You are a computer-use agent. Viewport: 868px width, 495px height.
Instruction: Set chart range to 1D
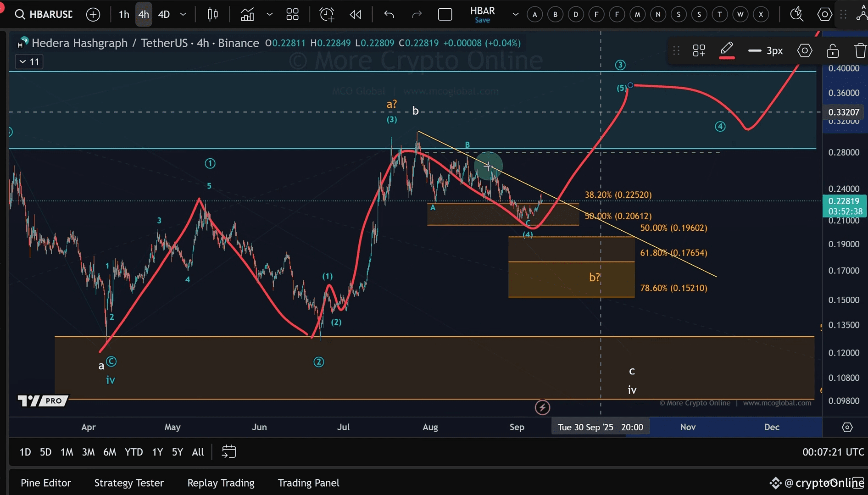click(25, 452)
